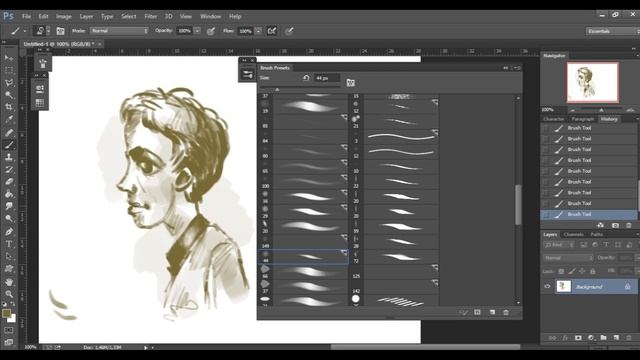Delete current history state trash icon

coord(629,225)
